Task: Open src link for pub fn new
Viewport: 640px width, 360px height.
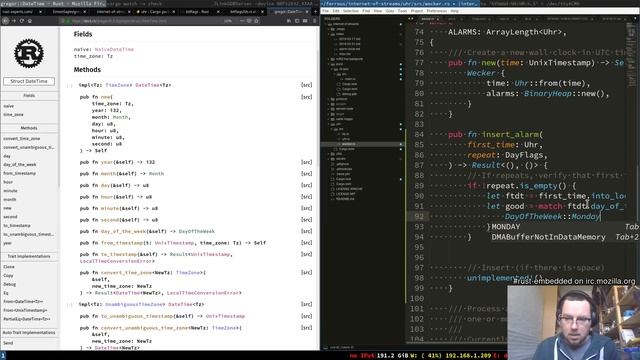Action: [x=307, y=97]
